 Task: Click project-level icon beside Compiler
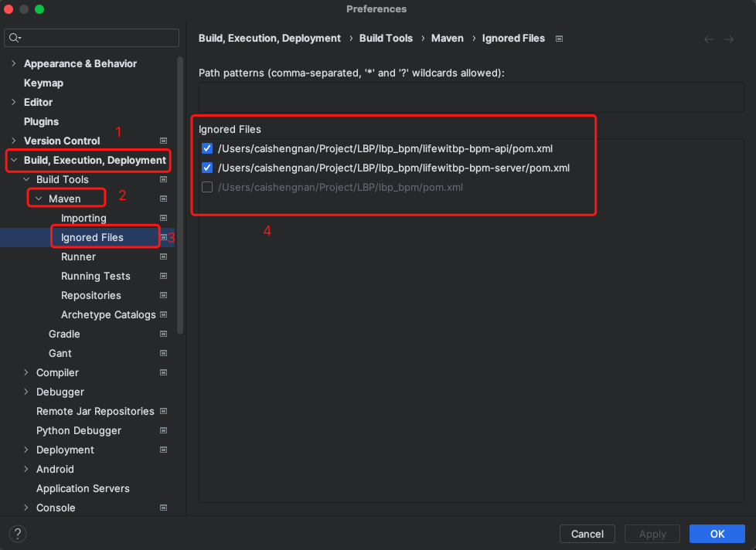pos(163,372)
